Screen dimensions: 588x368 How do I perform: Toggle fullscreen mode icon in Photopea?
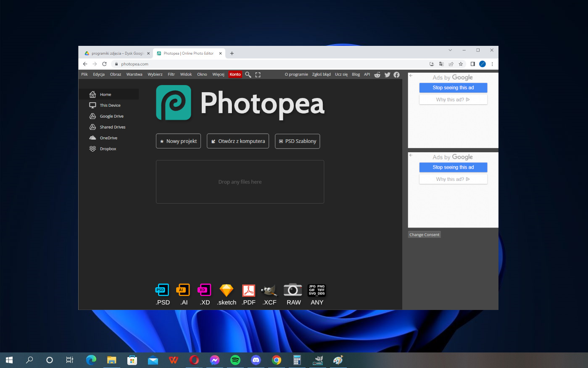click(x=258, y=74)
